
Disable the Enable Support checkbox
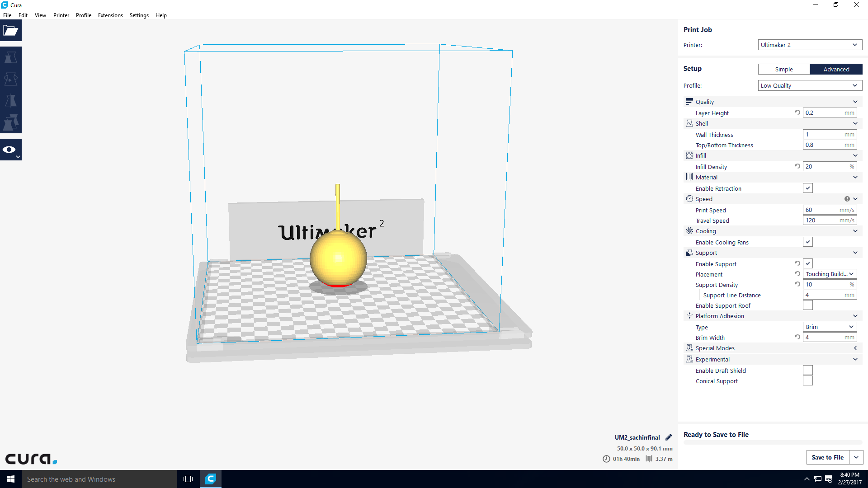coord(808,263)
